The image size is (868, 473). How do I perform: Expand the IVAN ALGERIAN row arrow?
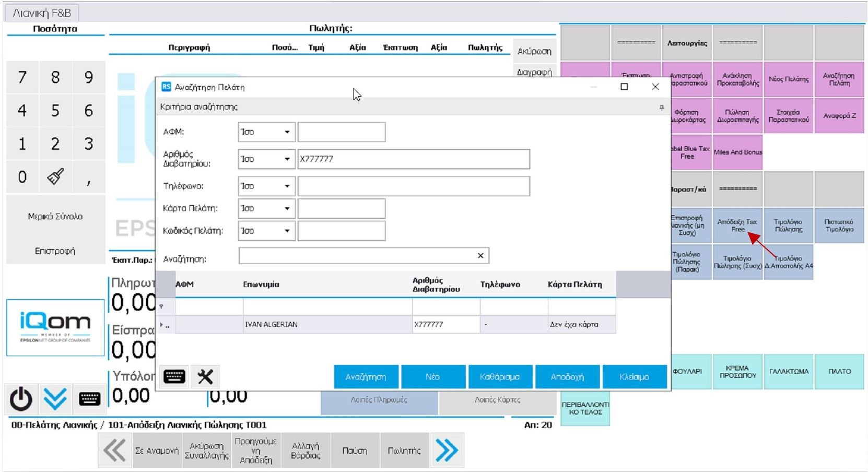(x=161, y=325)
